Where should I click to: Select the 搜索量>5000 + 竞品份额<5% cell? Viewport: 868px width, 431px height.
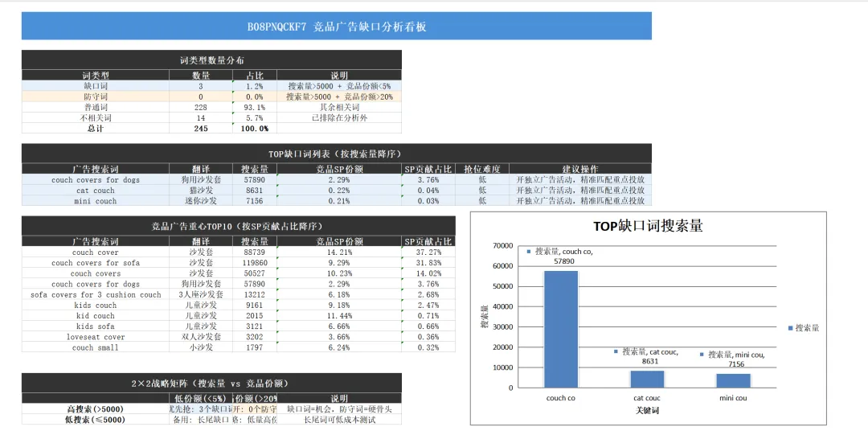point(339,86)
